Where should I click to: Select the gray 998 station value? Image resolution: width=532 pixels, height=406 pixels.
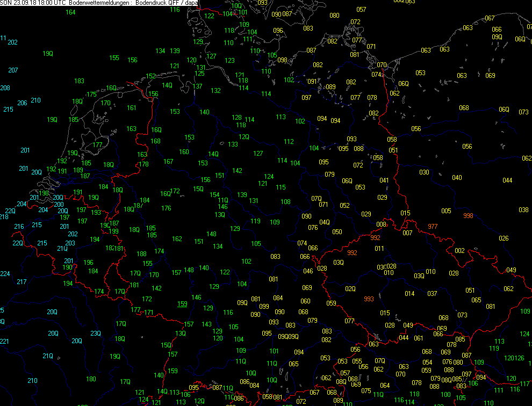pyautogui.click(x=468, y=216)
